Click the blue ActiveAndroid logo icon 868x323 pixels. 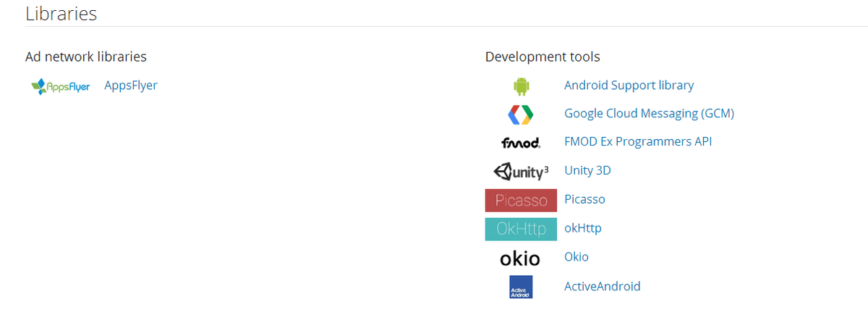coord(521,287)
